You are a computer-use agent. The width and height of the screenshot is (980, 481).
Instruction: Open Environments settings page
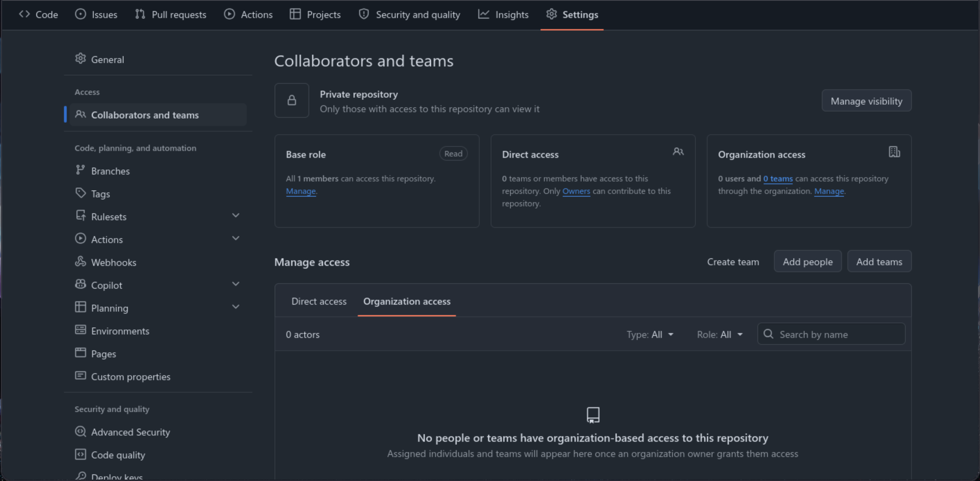coord(158,331)
